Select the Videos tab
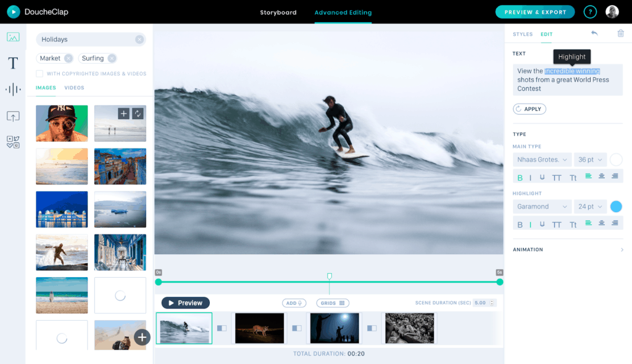Screen dimensions: 632x364 pyautogui.click(x=74, y=88)
